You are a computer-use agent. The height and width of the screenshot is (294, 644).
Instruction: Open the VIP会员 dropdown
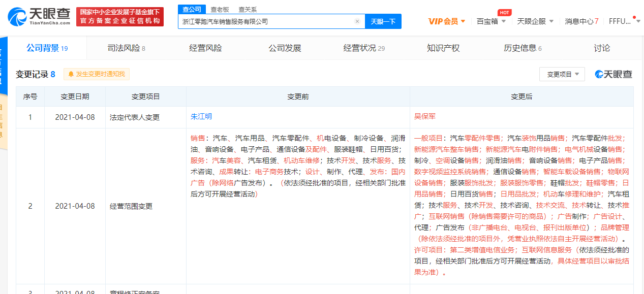[x=447, y=21]
